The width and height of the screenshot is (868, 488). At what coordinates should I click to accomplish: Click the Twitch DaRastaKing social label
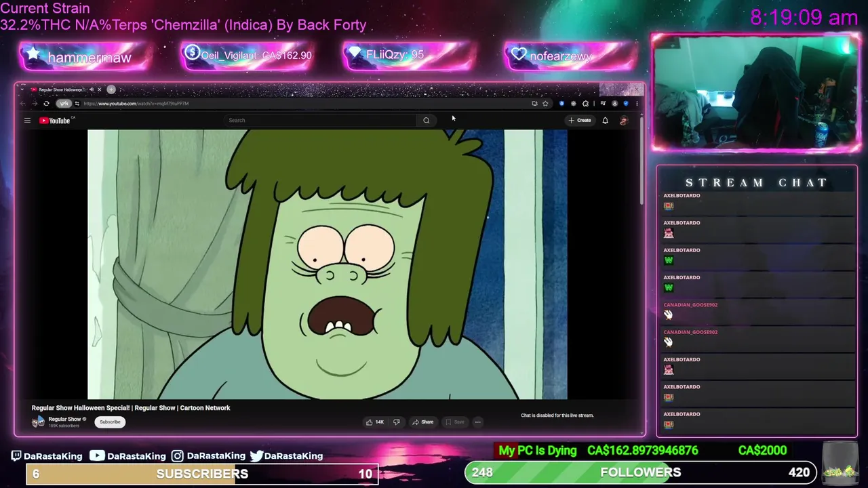tap(47, 456)
